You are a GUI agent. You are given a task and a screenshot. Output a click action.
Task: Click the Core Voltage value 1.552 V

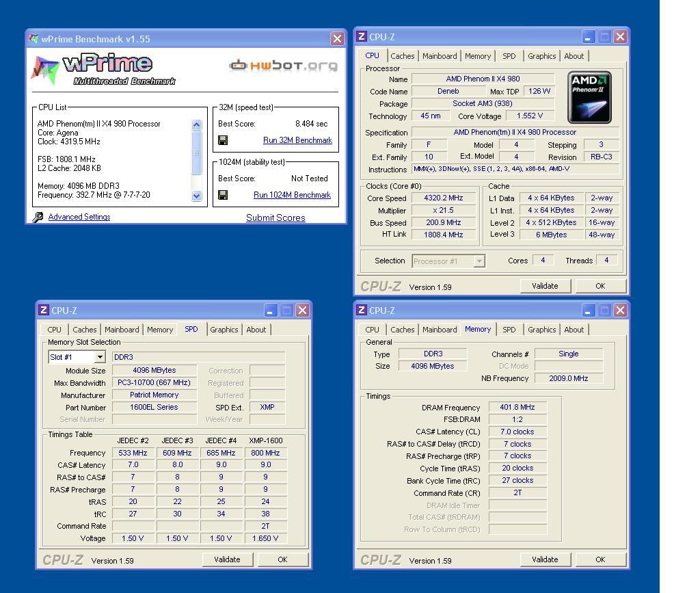530,116
